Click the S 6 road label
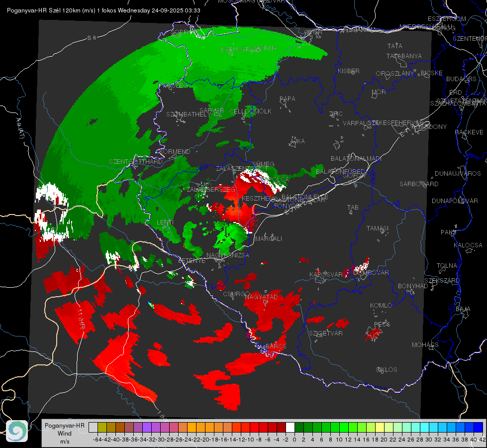The height and width of the screenshot is (448, 487). 92,38
